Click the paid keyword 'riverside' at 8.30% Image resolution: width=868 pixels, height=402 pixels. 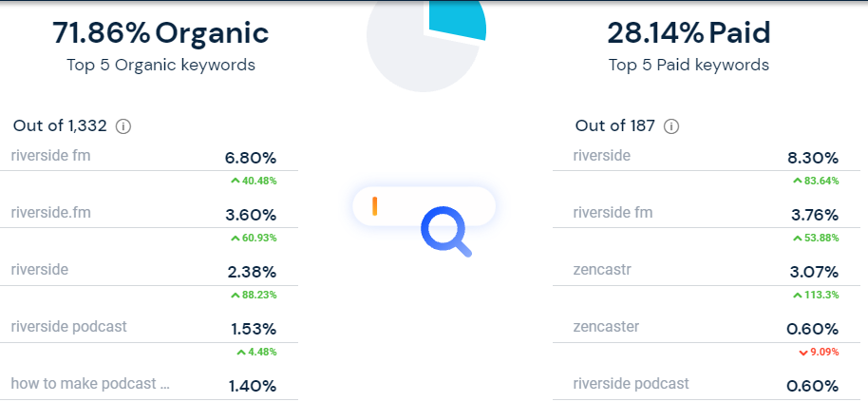(x=601, y=156)
